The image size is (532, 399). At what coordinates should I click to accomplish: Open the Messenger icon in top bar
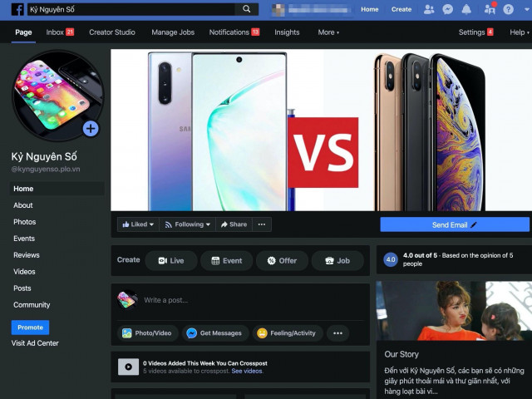(x=447, y=9)
